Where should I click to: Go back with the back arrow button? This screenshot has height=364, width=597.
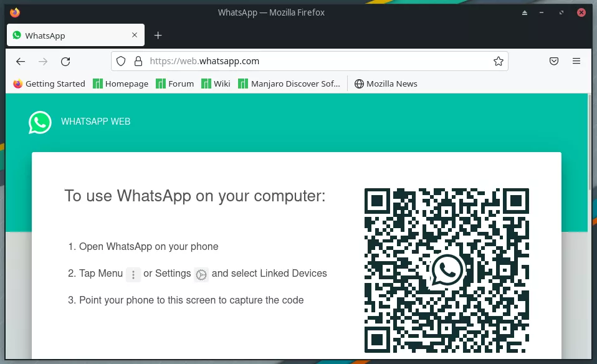pyautogui.click(x=21, y=61)
